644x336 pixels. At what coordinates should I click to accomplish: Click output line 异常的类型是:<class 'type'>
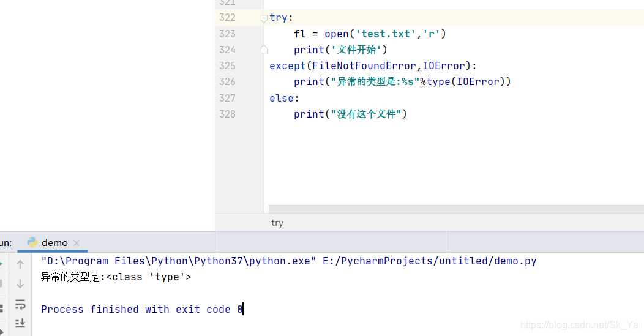[116, 277]
